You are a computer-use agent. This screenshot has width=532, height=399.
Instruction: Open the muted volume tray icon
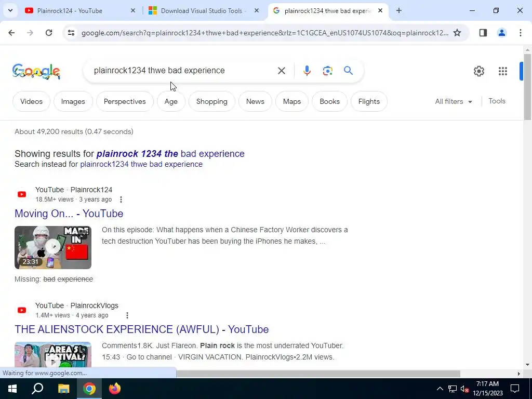tap(465, 389)
